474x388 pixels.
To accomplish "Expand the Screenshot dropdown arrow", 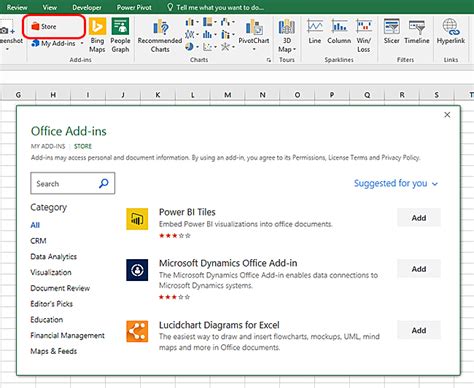I will pos(7,49).
